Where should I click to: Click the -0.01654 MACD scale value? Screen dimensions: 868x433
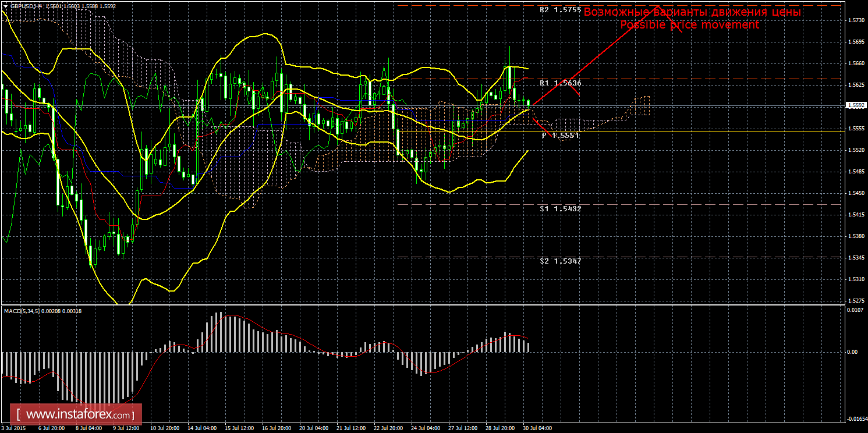855,418
